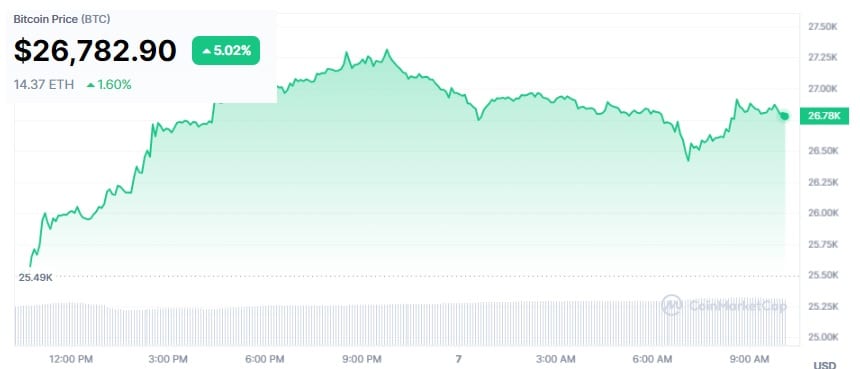860x369 pixels.
Task: Click the 9:00 AM time axis label
Action: [x=749, y=360]
